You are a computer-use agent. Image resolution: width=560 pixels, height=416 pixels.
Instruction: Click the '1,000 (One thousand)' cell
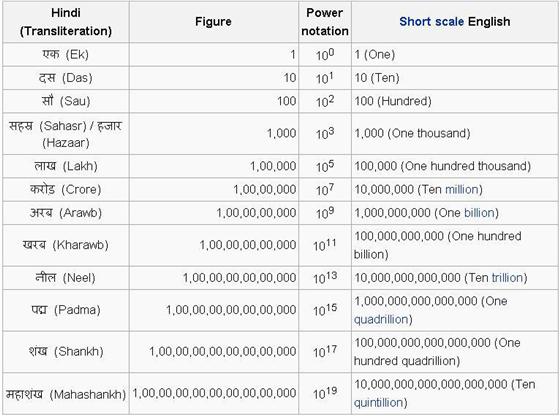[455, 134]
